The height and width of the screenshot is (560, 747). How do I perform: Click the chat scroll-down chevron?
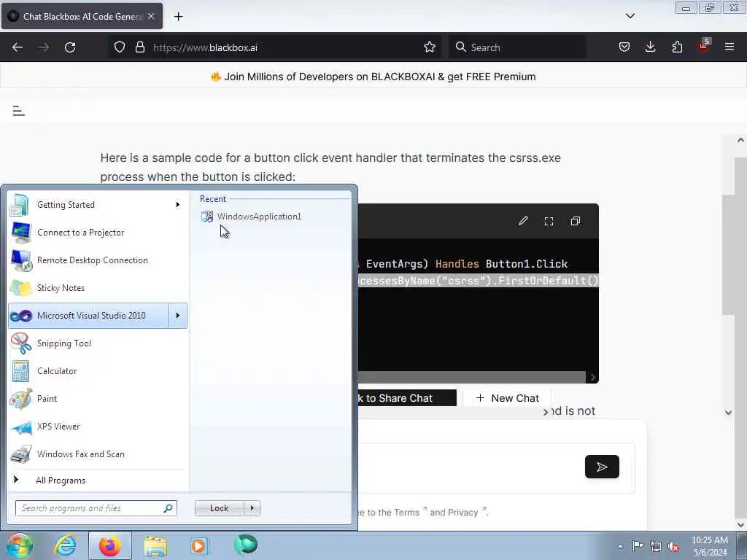[729, 413]
